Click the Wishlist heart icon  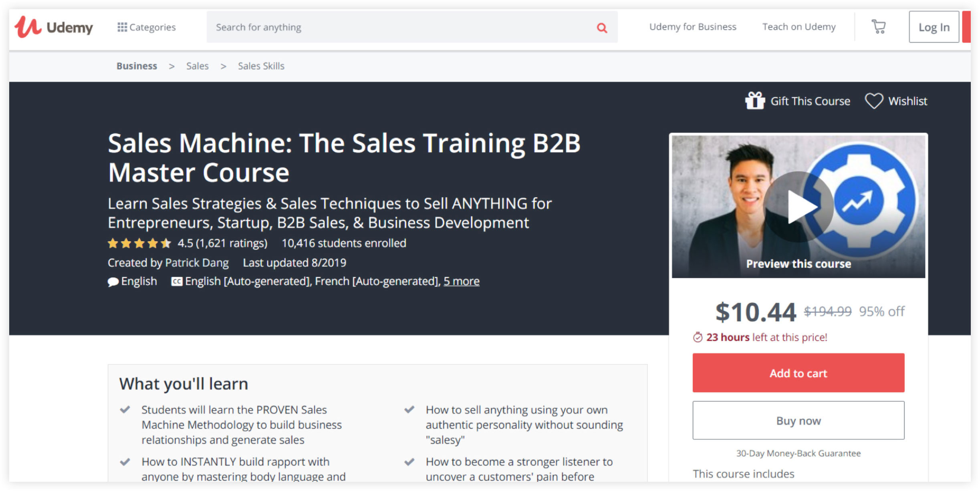point(874,101)
